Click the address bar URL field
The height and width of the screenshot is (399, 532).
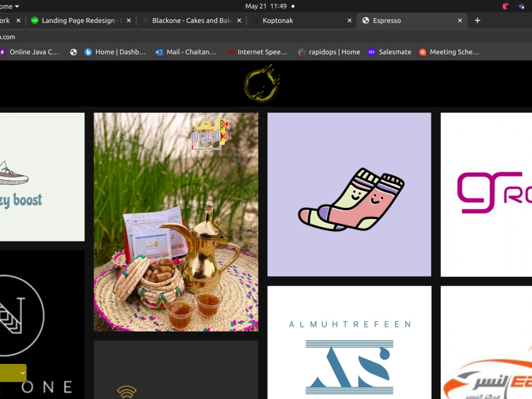266,37
